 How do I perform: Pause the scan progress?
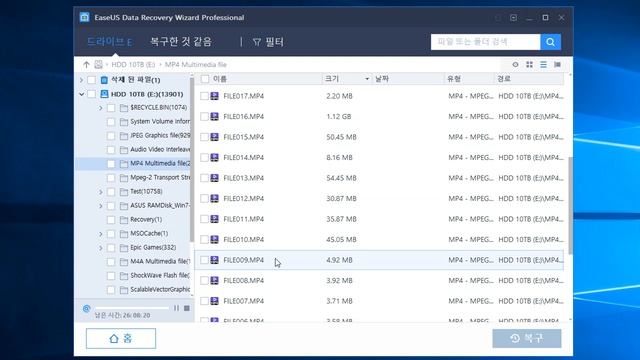coord(176,308)
